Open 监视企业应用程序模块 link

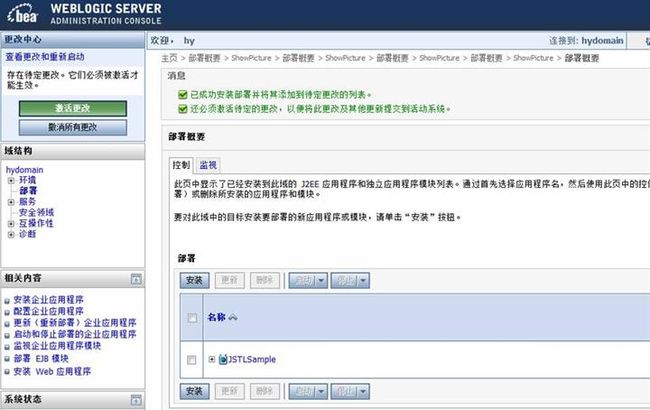(57, 346)
